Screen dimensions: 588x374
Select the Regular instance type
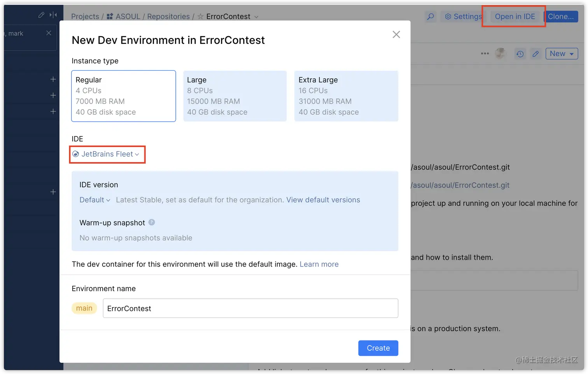pyautogui.click(x=123, y=96)
